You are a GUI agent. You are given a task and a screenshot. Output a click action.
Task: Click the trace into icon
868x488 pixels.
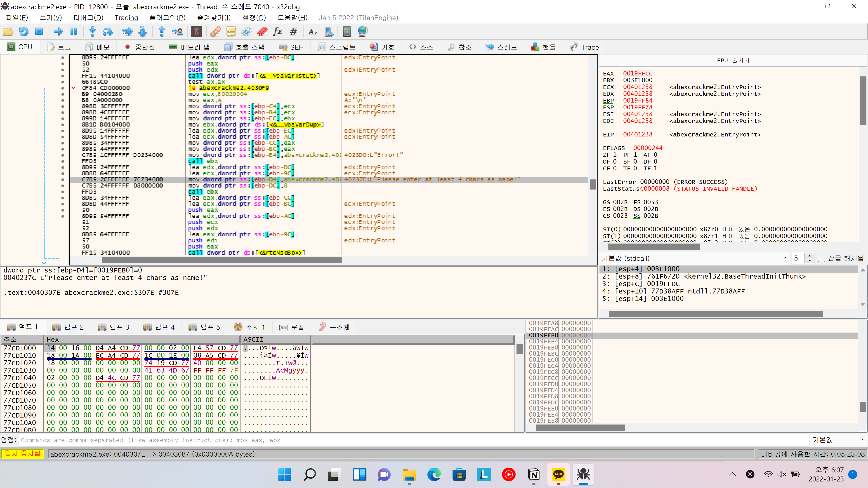pos(127,32)
